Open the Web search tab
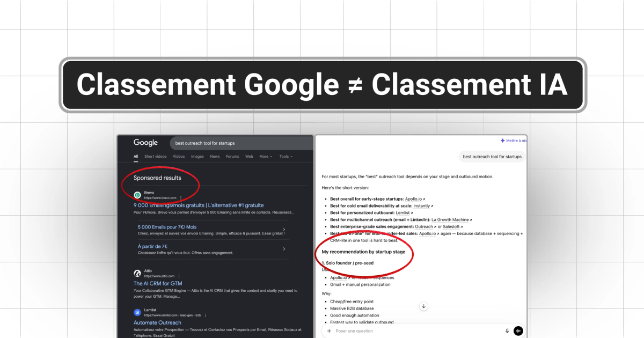Screen dimensions: 644x338 point(249,157)
